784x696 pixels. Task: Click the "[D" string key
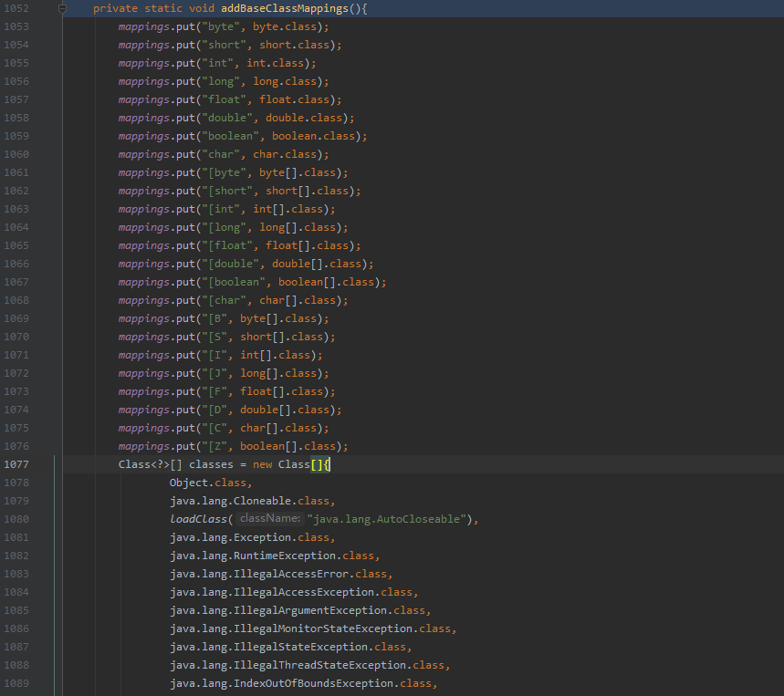(x=214, y=410)
